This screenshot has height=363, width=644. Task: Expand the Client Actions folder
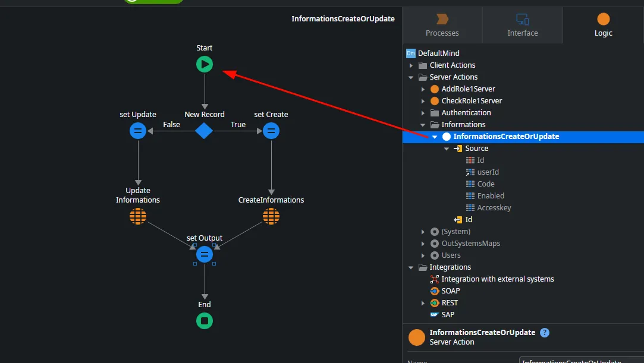point(411,65)
